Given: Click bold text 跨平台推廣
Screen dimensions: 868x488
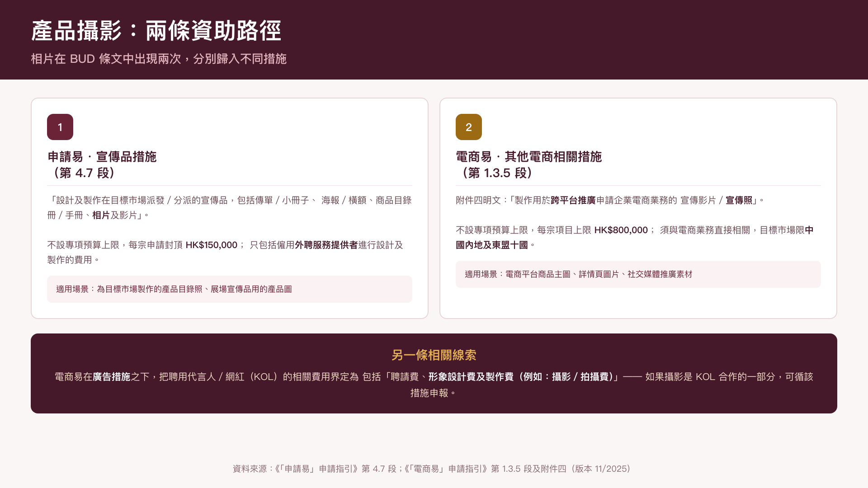Looking at the screenshot, I should coord(573,200).
